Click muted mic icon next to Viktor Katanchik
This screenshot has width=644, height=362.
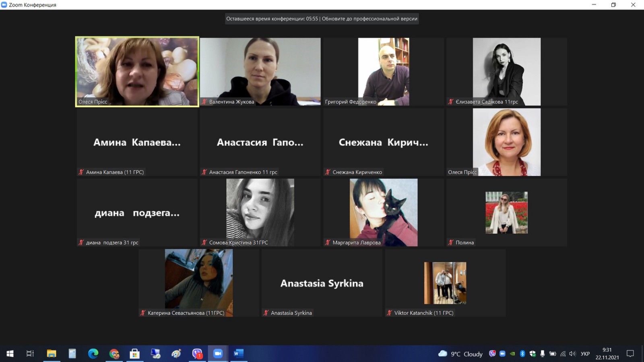[389, 313]
